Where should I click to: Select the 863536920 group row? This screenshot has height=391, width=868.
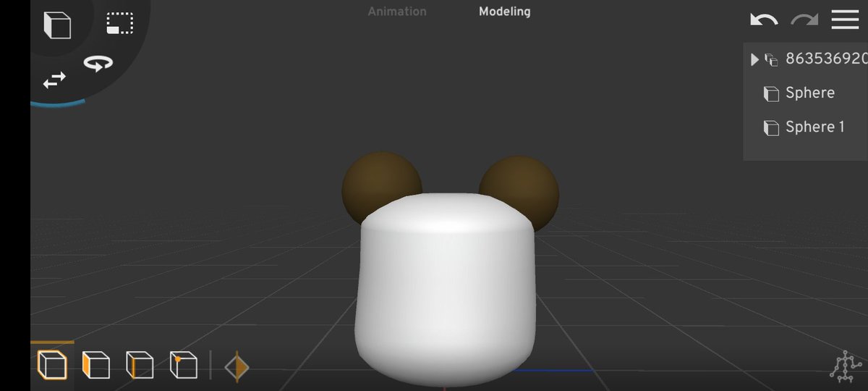pyautogui.click(x=806, y=59)
